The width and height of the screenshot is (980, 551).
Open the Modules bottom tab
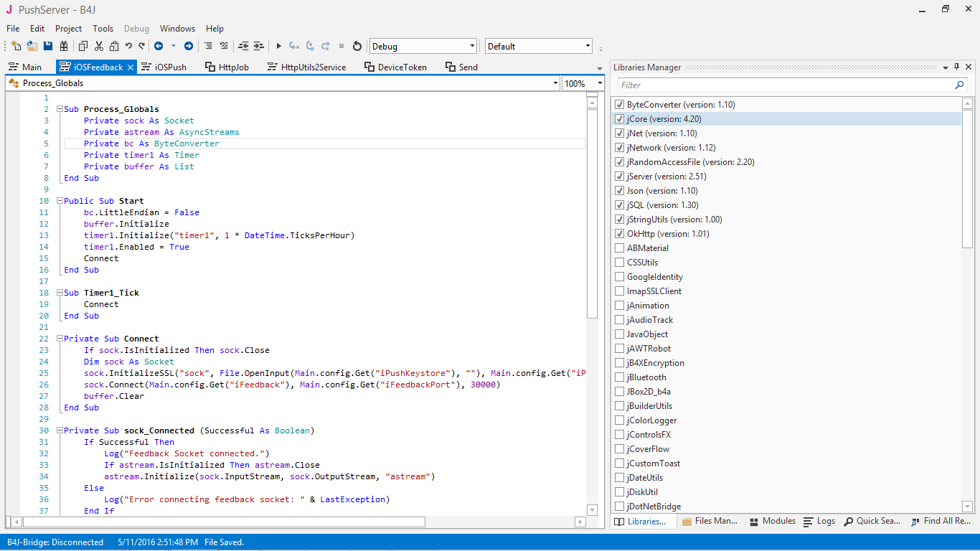click(772, 521)
